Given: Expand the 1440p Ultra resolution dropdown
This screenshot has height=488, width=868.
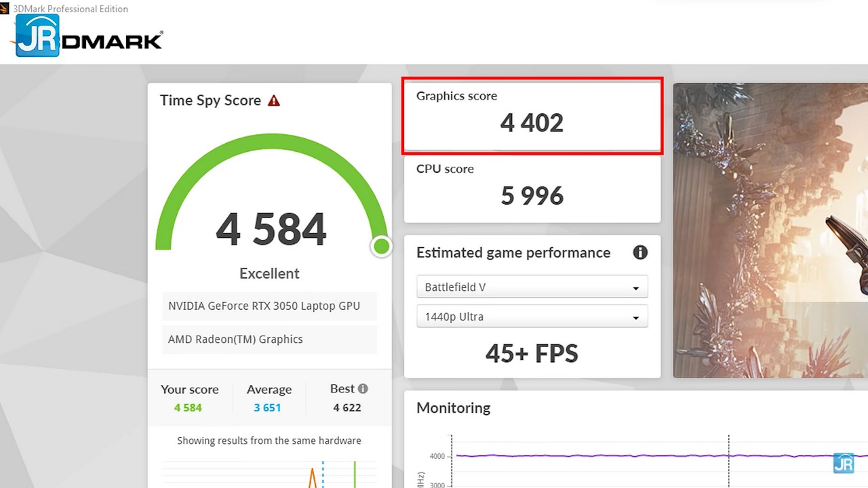Looking at the screenshot, I should (532, 317).
